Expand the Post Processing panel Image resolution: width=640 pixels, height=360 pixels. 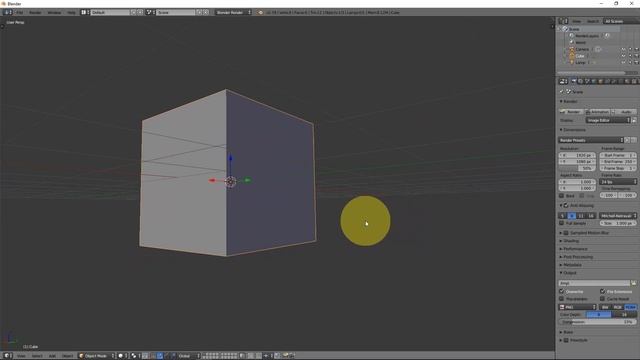(576, 257)
